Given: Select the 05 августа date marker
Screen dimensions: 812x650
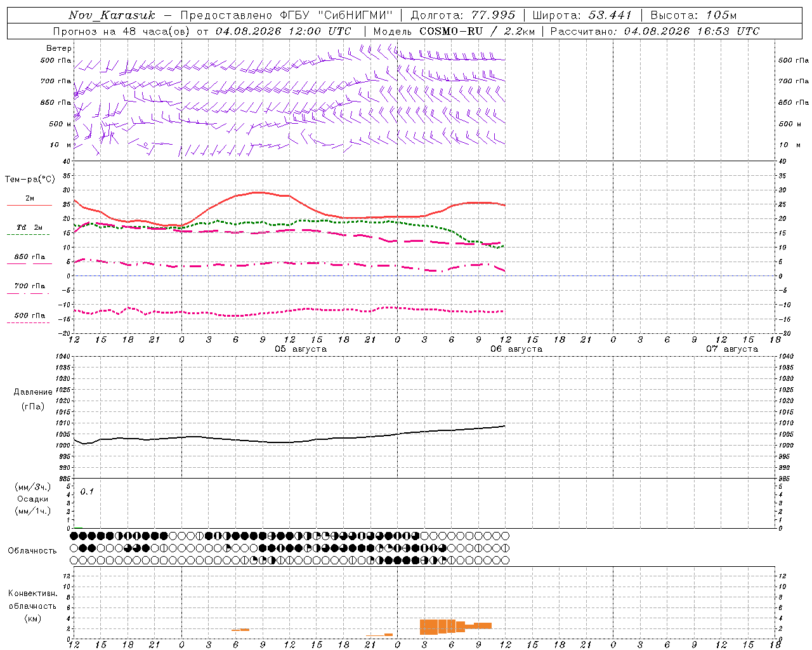Looking at the screenshot, I should pyautogui.click(x=301, y=348).
